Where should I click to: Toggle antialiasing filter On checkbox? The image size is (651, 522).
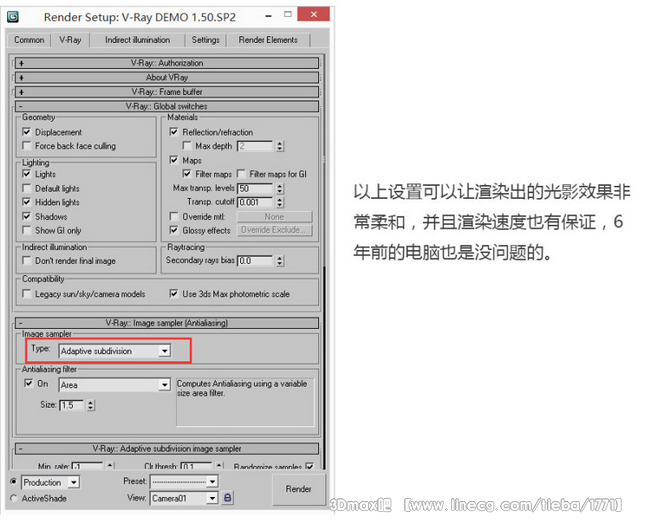coord(28,383)
